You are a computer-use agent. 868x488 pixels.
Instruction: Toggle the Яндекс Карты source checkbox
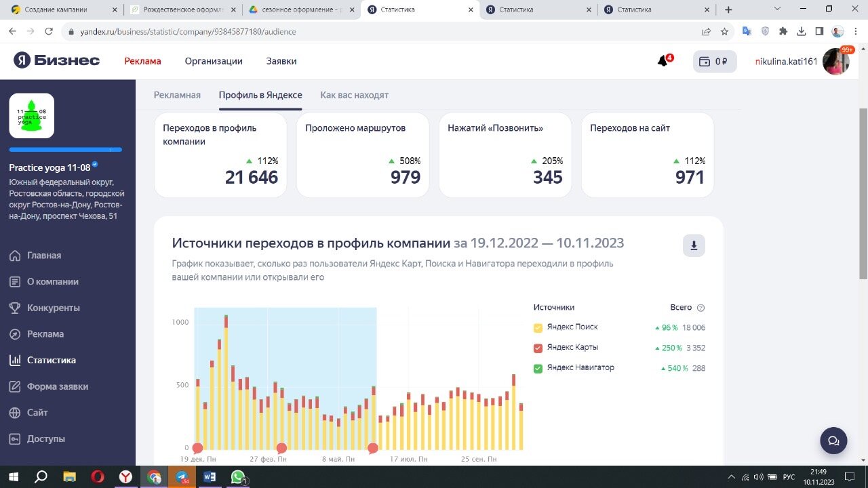[x=538, y=348]
